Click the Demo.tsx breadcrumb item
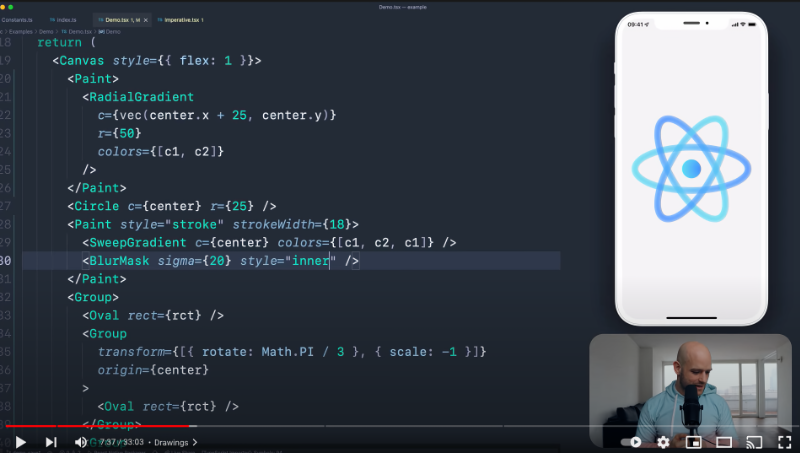 tap(78, 32)
